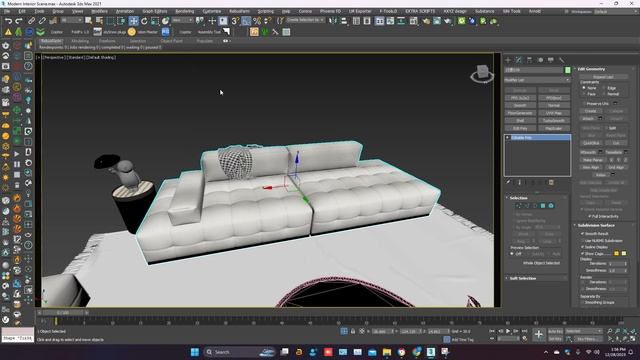
Task: Click the Zoom Extents navigation icon
Action: pyautogui.click(x=625, y=331)
